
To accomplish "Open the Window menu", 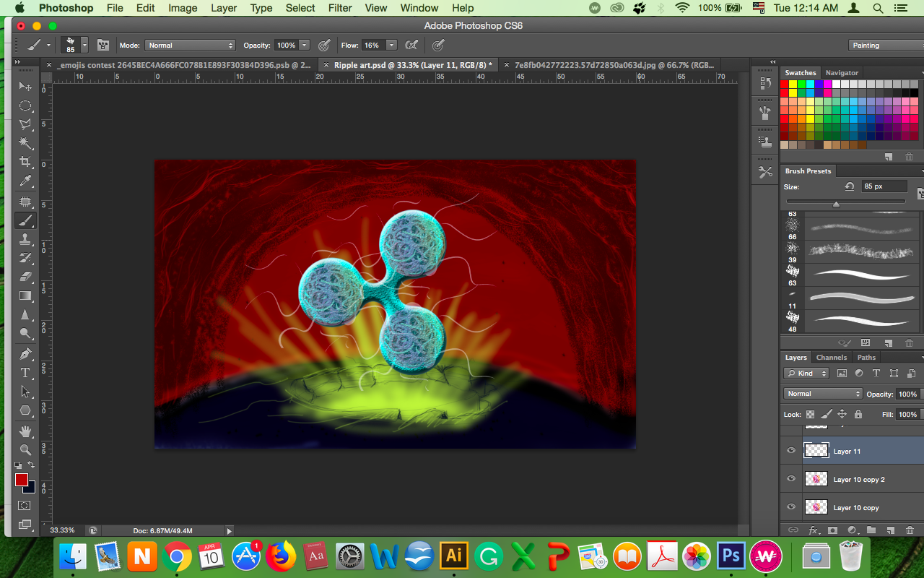I will 419,8.
